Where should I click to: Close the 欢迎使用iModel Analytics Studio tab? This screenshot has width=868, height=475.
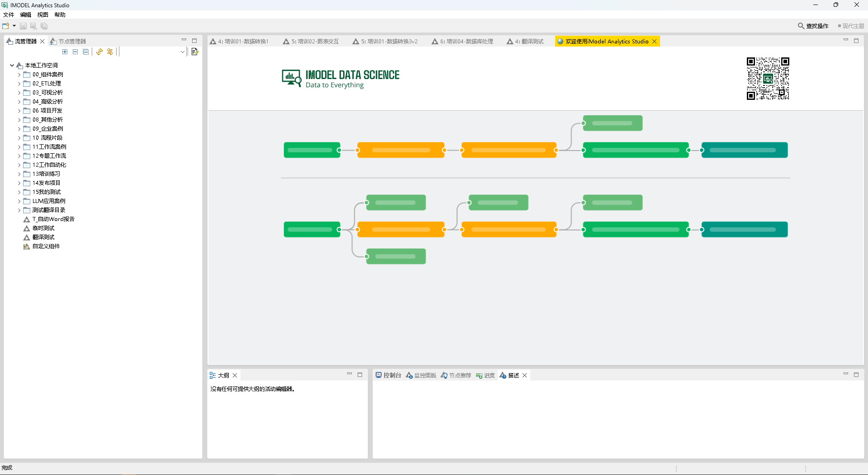654,42
